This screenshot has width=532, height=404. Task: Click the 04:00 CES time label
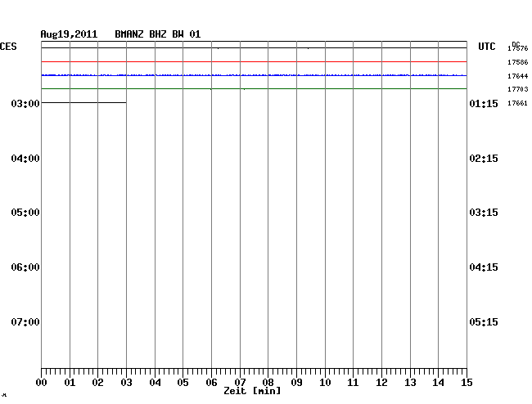(x=25, y=159)
